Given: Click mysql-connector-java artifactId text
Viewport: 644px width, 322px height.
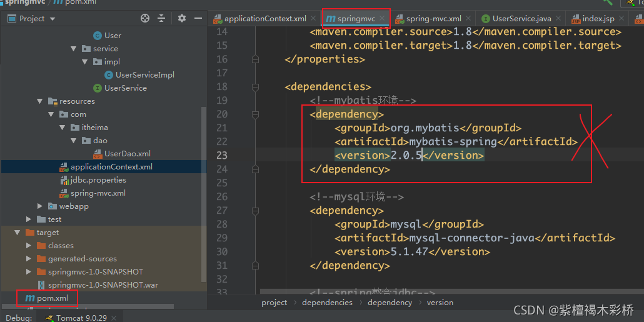Looking at the screenshot, I should pyautogui.click(x=471, y=238).
